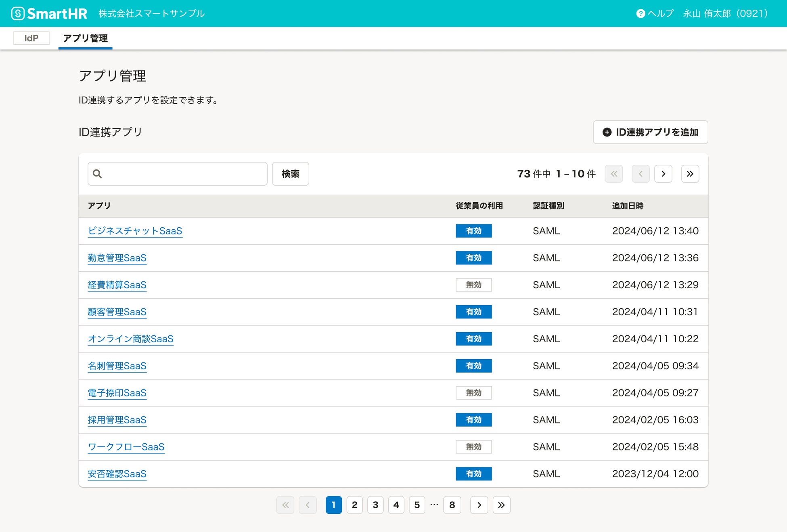Viewport: 787px width, 532px height.
Task: Open the help question mark icon
Action: [640, 14]
